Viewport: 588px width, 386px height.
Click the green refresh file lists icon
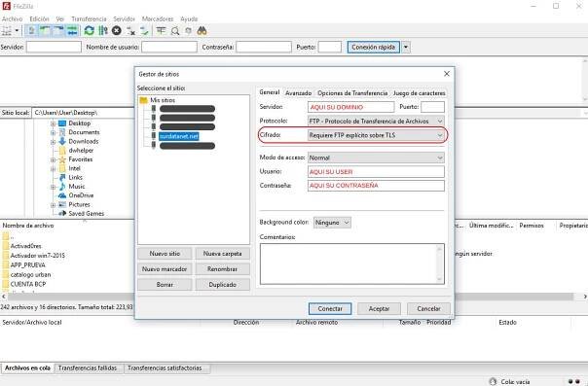(90, 31)
